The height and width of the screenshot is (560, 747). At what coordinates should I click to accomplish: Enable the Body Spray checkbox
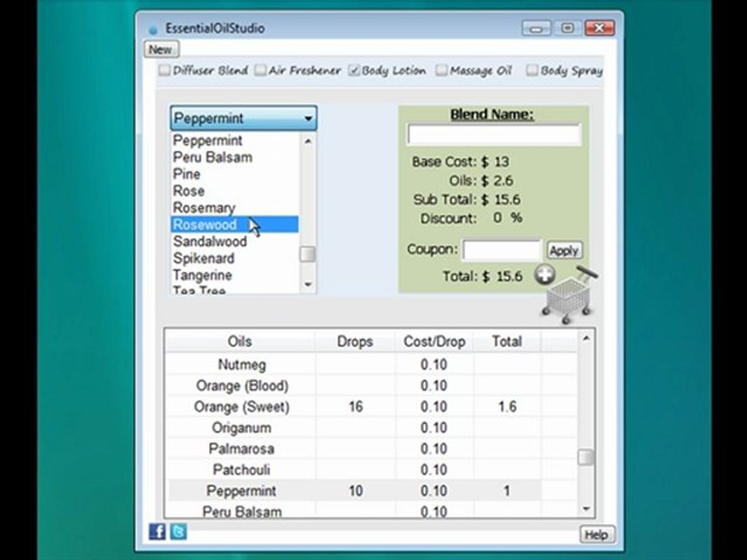pos(531,71)
